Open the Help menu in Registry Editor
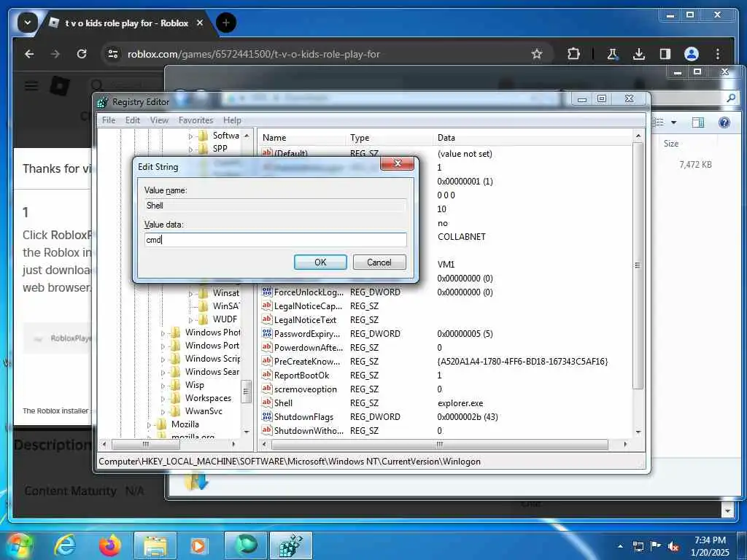The width and height of the screenshot is (747, 560). point(232,120)
